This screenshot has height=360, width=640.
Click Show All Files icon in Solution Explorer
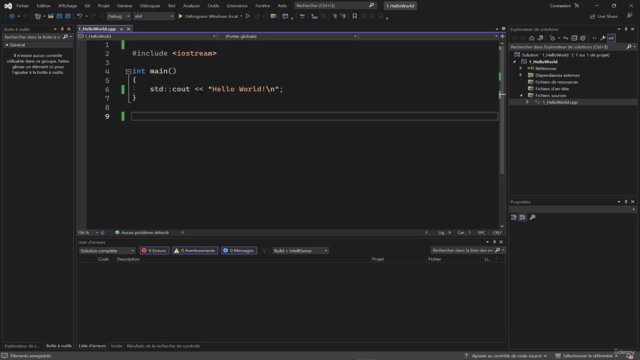pyautogui.click(x=583, y=38)
